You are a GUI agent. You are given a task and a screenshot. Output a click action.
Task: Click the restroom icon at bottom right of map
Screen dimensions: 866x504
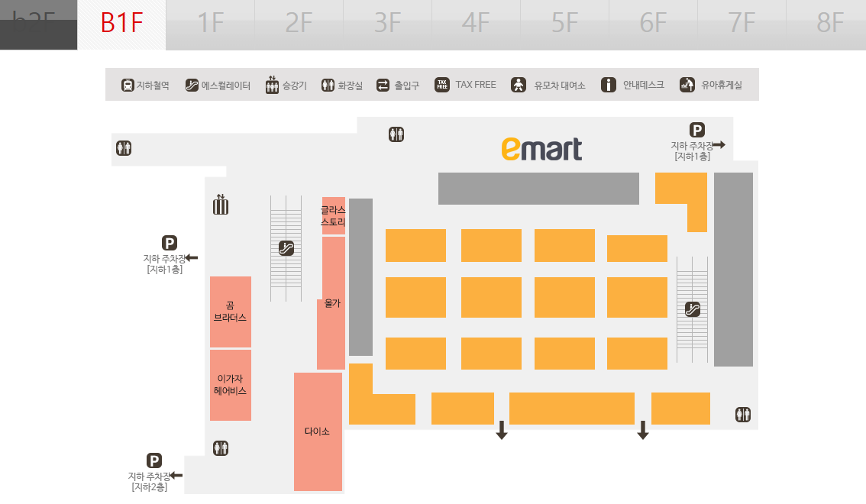coord(743,415)
